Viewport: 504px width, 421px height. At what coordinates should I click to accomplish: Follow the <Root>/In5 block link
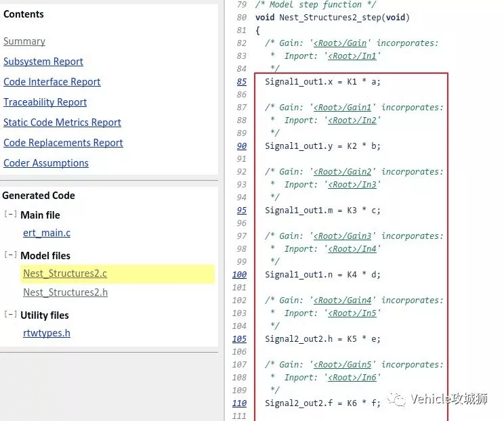click(352, 313)
